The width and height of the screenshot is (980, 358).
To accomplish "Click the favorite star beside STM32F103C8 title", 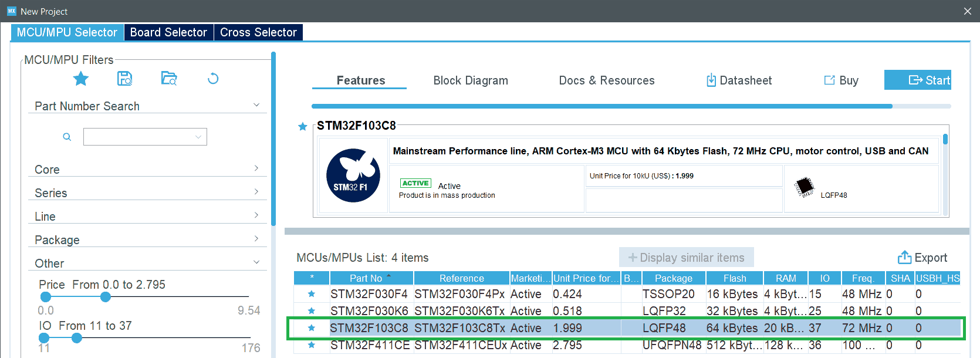I will pos(303,126).
